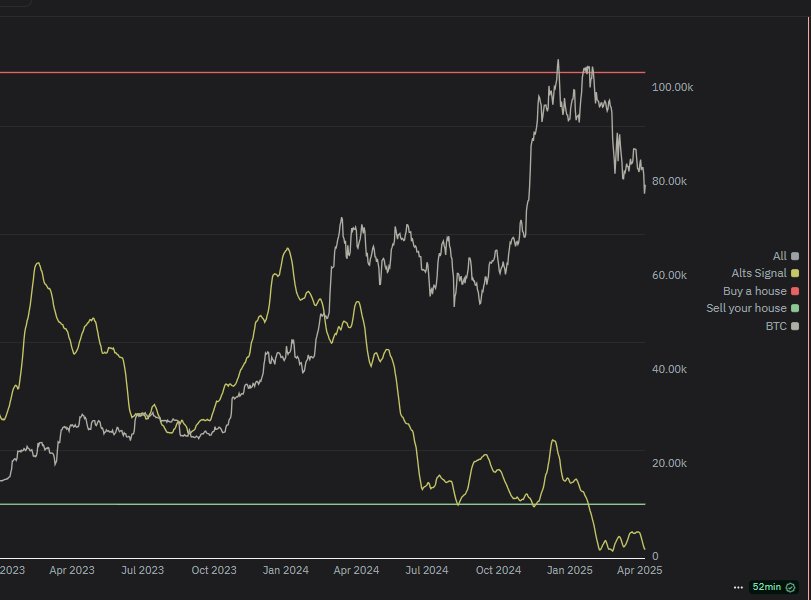The image size is (811, 600).
Task: Click the gray BTC legend square
Action: (795, 326)
